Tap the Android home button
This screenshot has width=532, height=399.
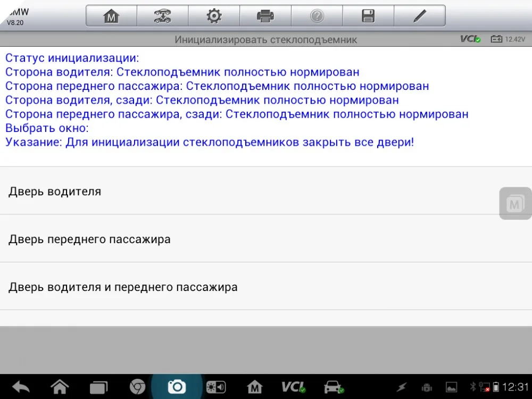[60, 387]
